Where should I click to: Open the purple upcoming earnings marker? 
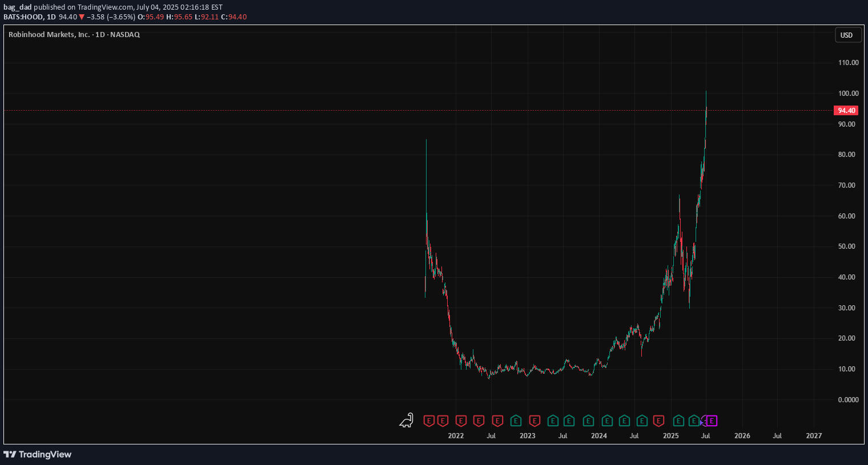(712, 421)
